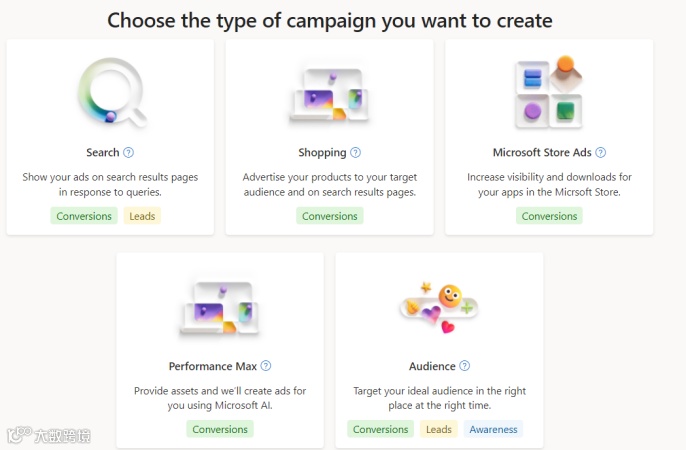Click the Shopping campaign devices illustration
686x450 pixels.
(x=329, y=96)
